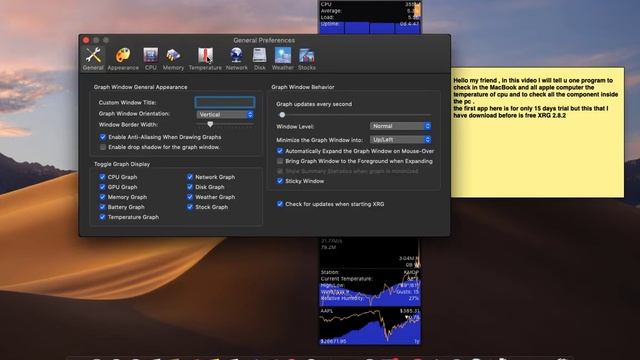Open the Appearance preferences pane
Screen dimensions: 640x360
coord(123,58)
